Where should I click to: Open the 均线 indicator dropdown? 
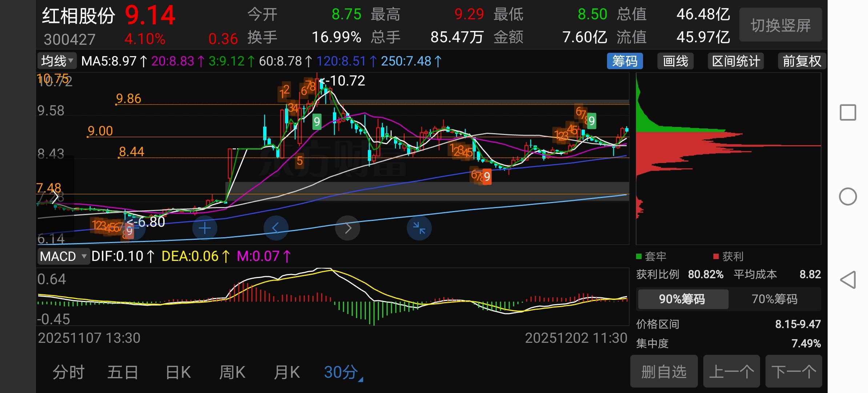coord(57,61)
